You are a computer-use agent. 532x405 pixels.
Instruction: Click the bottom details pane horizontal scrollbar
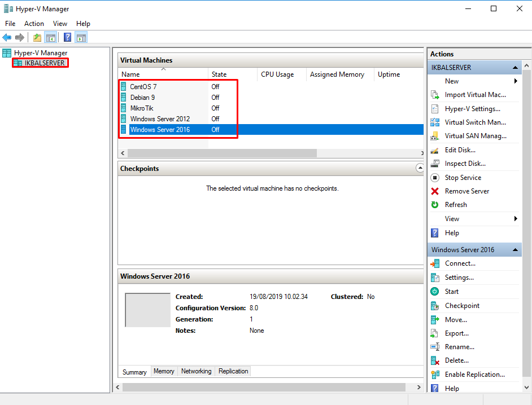[264, 387]
